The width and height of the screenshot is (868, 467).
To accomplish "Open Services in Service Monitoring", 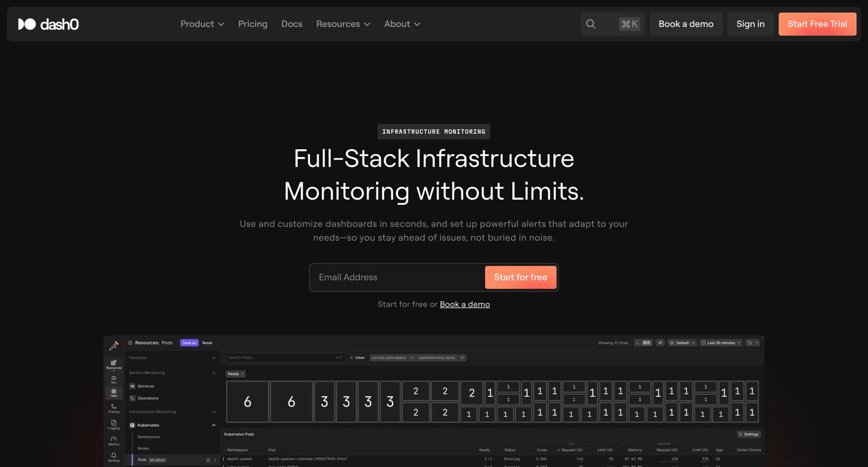I will pos(146,386).
